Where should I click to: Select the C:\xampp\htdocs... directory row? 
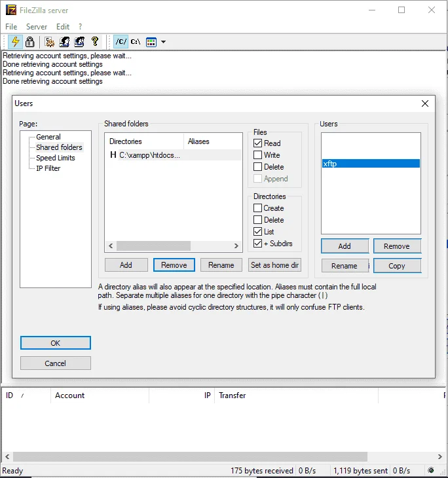(x=174, y=155)
